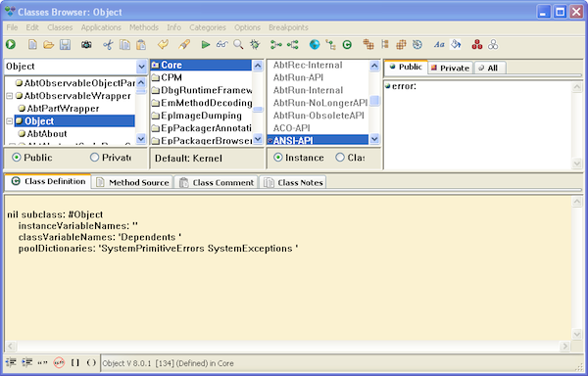The width and height of the screenshot is (588, 376).
Task: Click the scroll up arrow of applications list
Action: click(258, 66)
